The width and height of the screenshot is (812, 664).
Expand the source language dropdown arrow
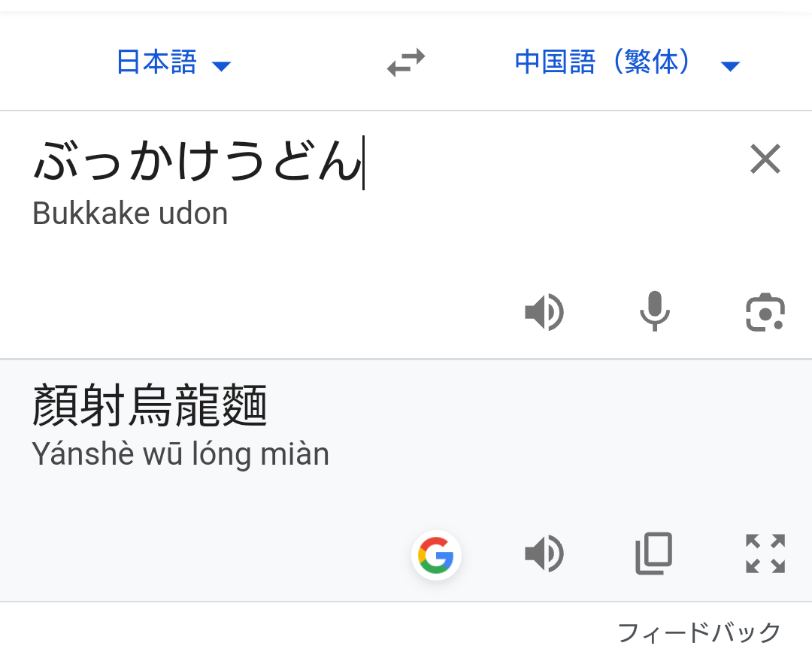[221, 66]
